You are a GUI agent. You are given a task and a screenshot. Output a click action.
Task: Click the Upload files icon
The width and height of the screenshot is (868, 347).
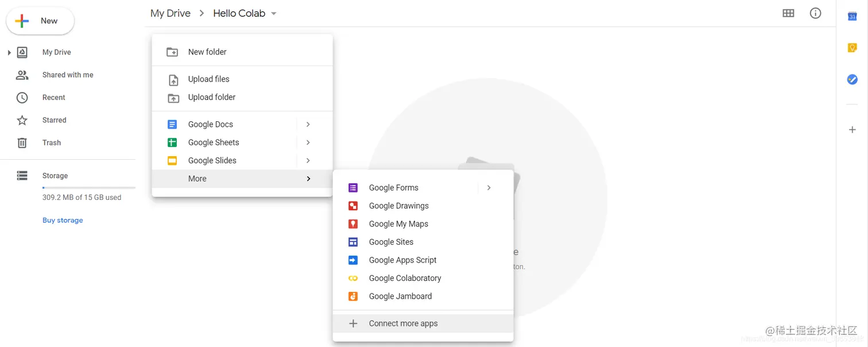(x=173, y=80)
